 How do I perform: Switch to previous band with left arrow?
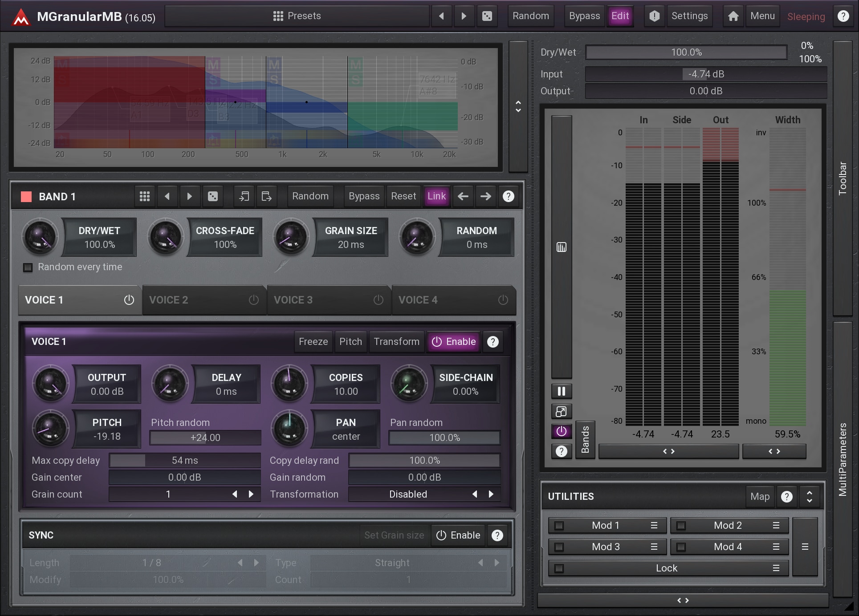coord(463,196)
